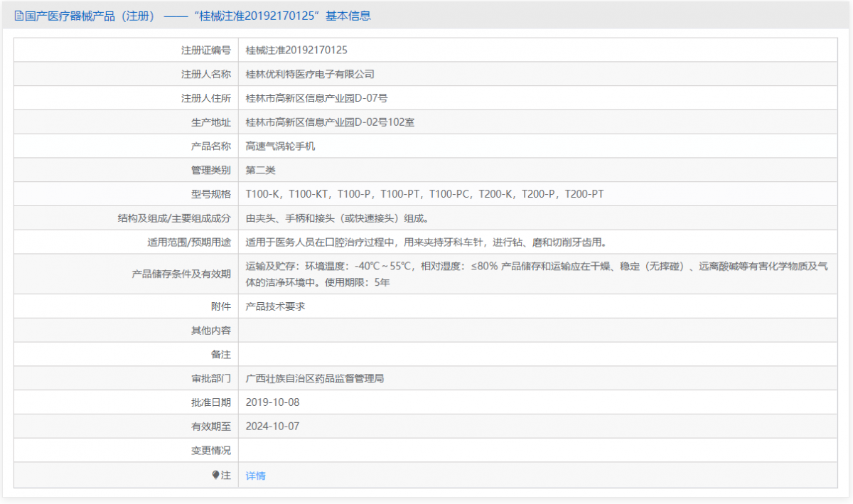853x504 pixels.
Task: Click the model list starting with T100-K
Action: point(425,194)
